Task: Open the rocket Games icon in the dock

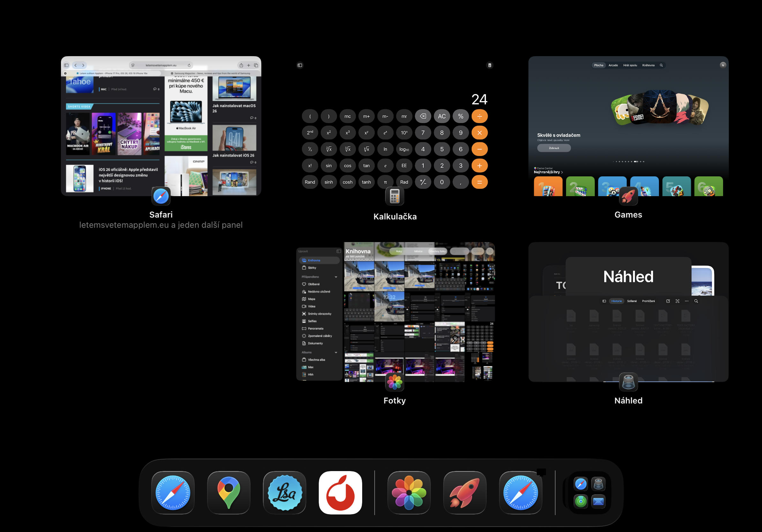Action: 465,492
